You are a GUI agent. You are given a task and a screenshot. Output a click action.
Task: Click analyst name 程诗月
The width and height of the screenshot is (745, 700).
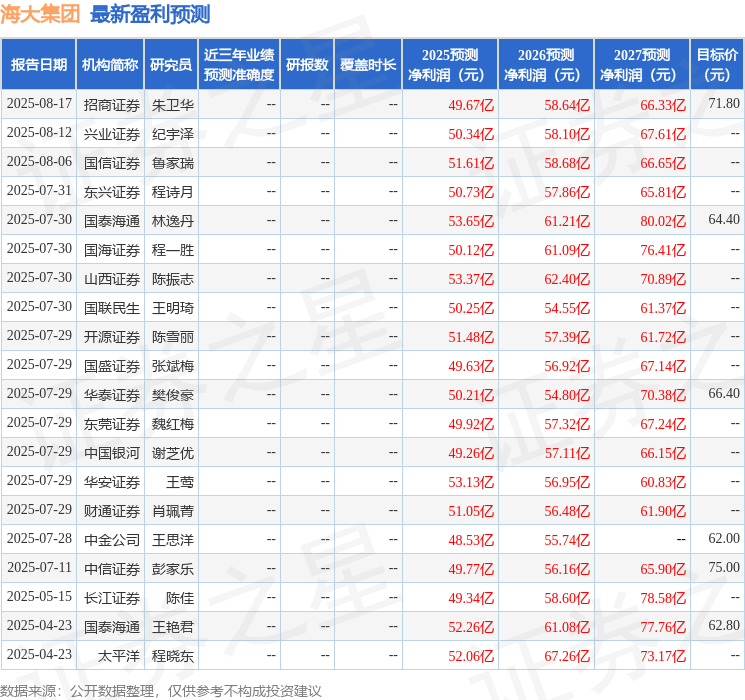[172, 192]
